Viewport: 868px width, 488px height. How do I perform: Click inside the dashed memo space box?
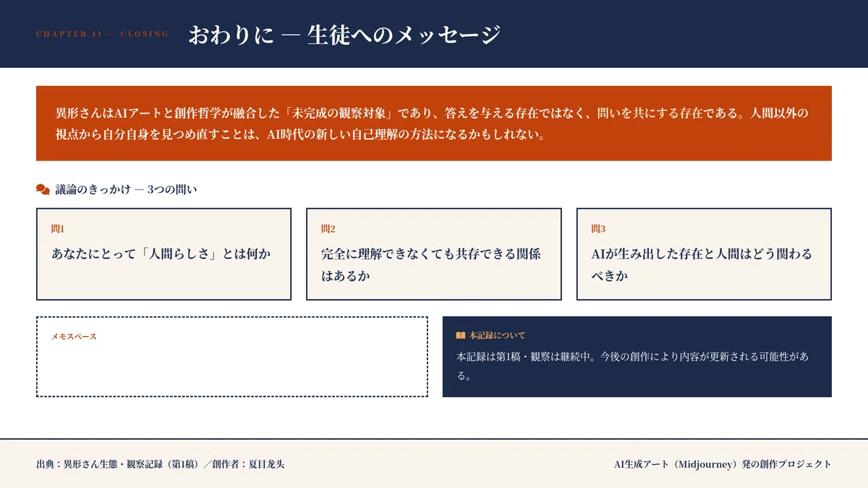(232, 356)
